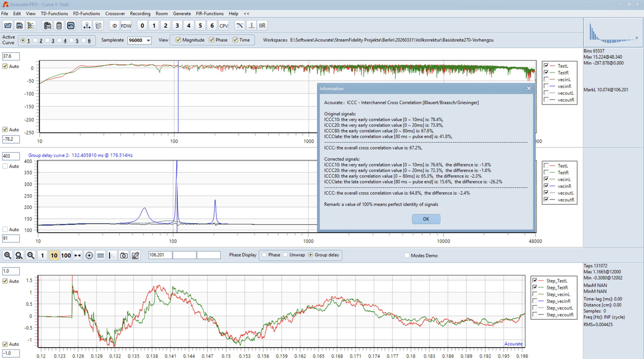The width and height of the screenshot is (644, 359).
Task: Click the camera snapshot icon
Action: pyautogui.click(x=124, y=255)
